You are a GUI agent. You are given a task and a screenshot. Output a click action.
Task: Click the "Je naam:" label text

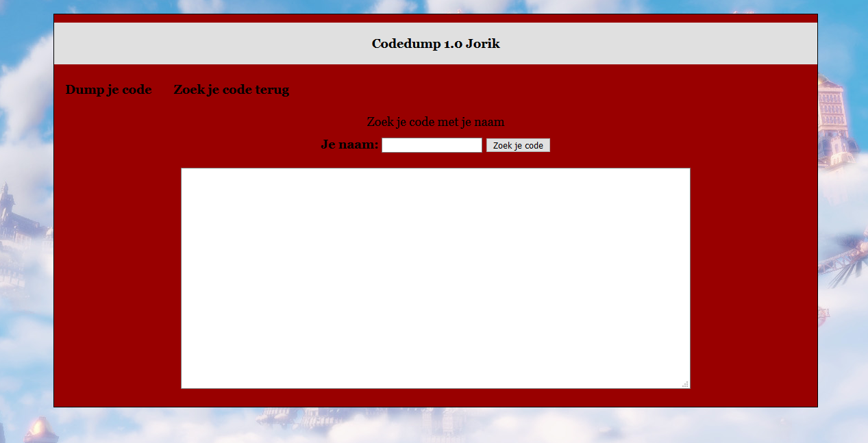[349, 144]
